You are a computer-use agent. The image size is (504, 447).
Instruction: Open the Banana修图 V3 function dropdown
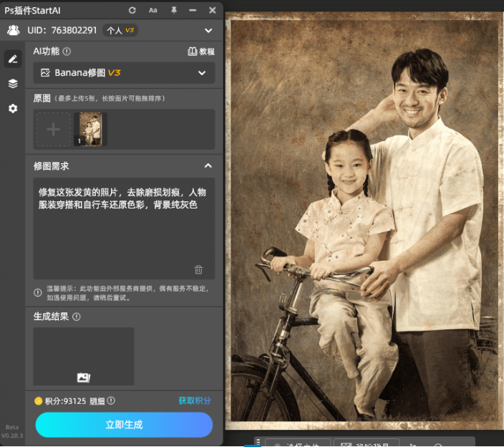click(x=124, y=73)
